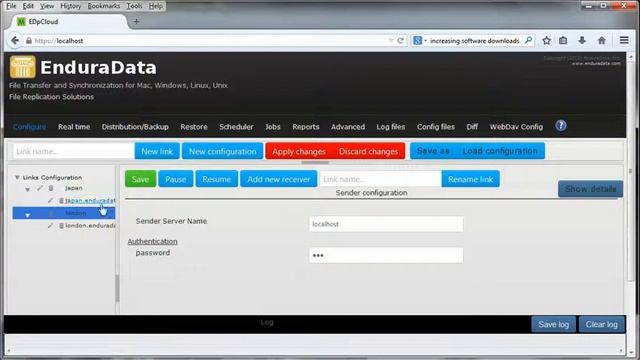The height and width of the screenshot is (360, 640).
Task: Open a new browser tab with plus
Action: (136, 22)
